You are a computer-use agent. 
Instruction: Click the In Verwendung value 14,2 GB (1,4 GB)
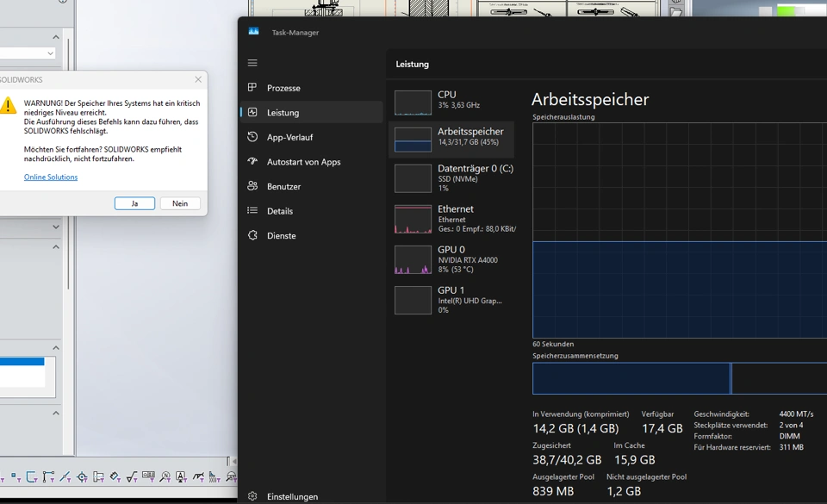point(575,428)
